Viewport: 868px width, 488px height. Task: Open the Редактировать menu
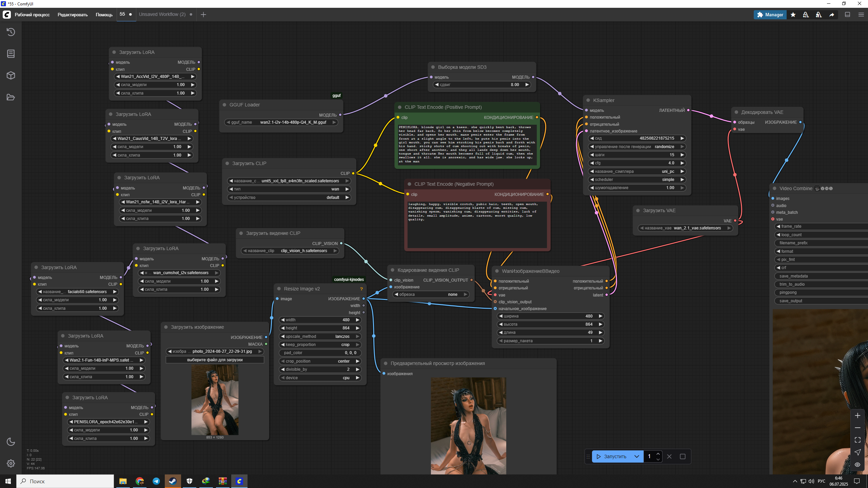pos(73,15)
